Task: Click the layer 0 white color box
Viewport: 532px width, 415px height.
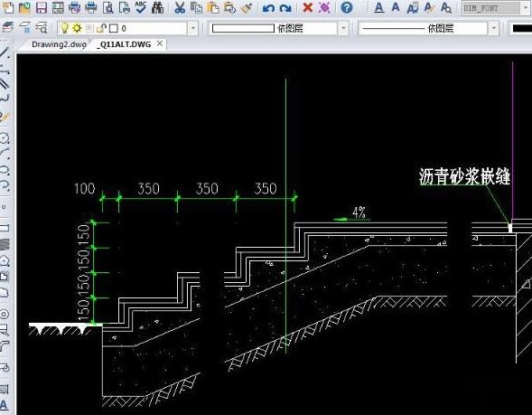Action: [114, 29]
